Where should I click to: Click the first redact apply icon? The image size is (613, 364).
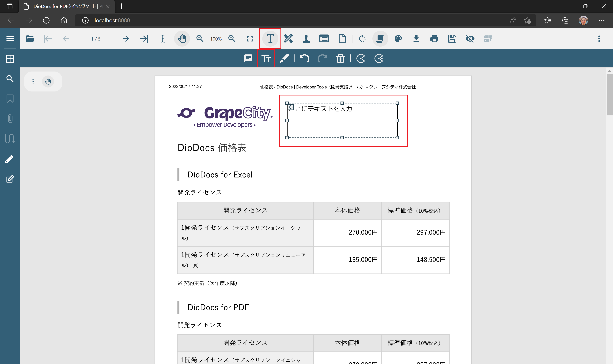tap(361, 58)
